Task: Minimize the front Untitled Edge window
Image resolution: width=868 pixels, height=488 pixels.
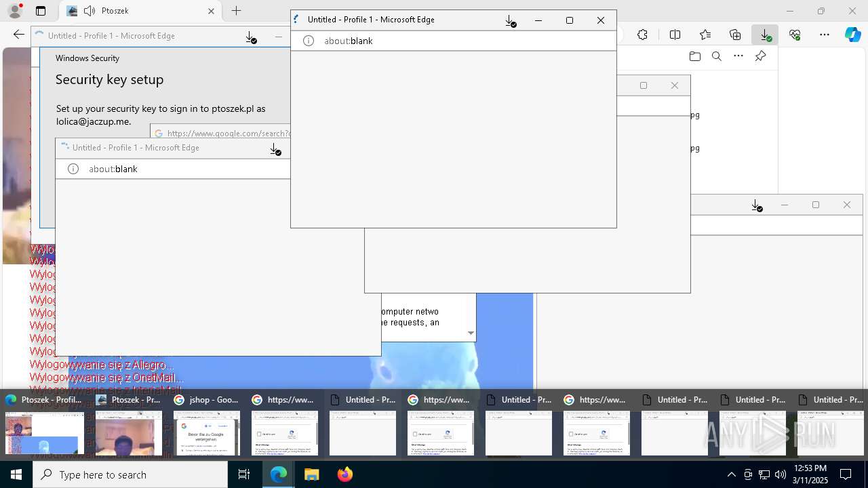Action: (538, 20)
